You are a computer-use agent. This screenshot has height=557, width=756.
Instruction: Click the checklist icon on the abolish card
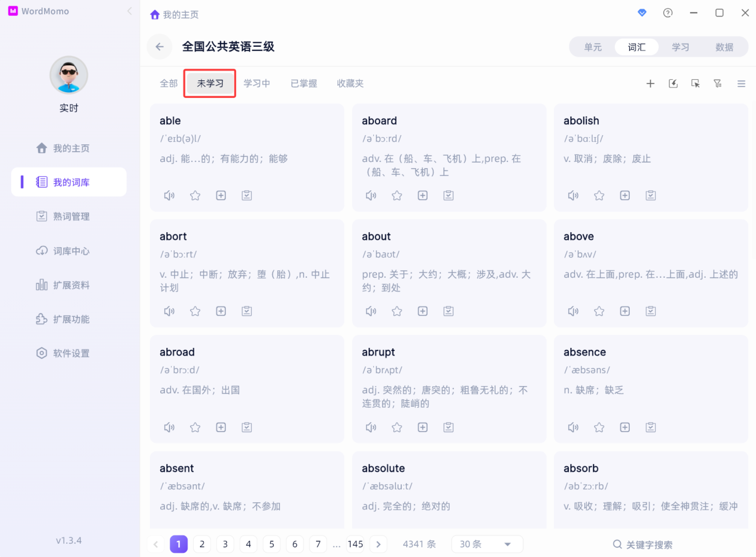(x=651, y=196)
